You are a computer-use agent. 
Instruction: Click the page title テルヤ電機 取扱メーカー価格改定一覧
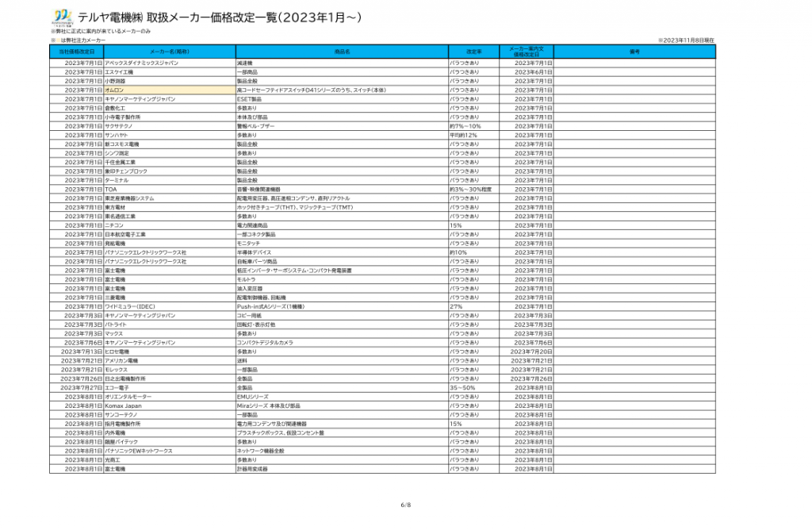(x=220, y=17)
